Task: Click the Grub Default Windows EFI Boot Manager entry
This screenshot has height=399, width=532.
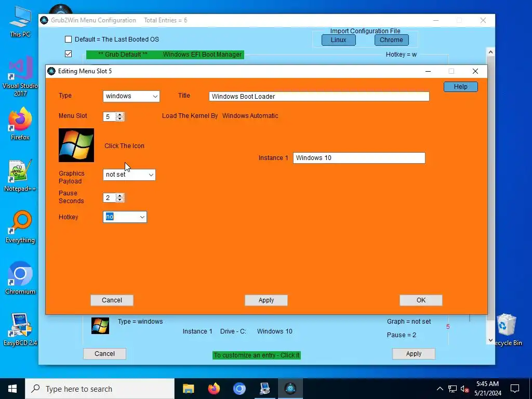Action: tap(165, 54)
